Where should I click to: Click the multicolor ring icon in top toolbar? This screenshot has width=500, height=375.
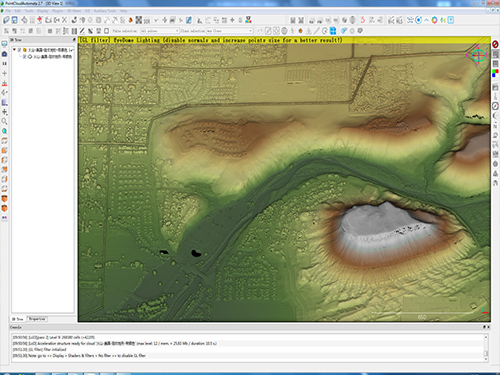tap(435, 20)
